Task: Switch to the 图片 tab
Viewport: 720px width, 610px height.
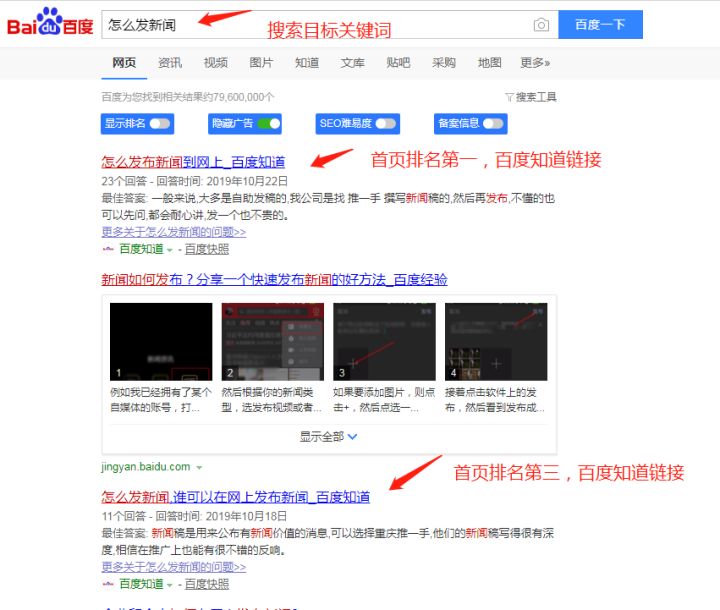Action: tap(261, 63)
